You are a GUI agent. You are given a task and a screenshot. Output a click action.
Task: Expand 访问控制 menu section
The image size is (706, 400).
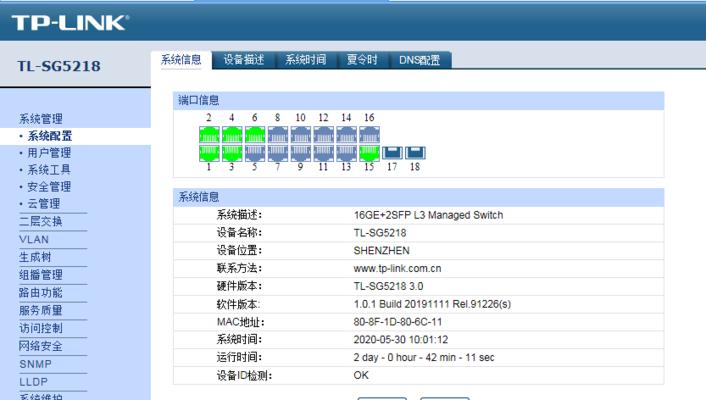41,328
